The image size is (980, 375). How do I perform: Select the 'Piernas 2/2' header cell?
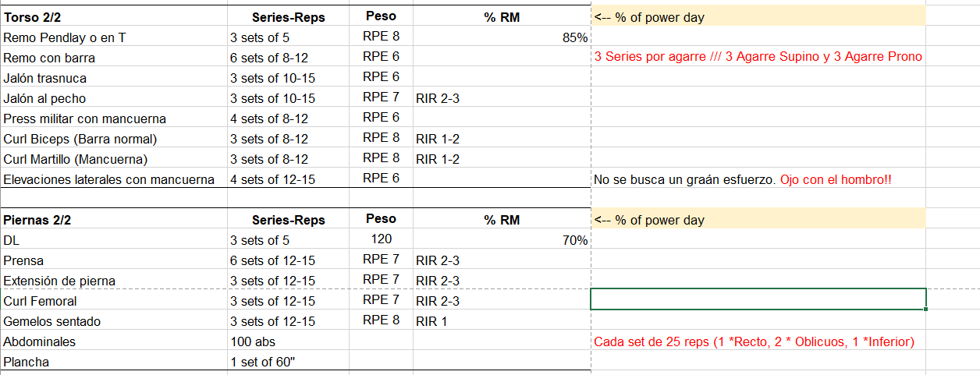pyautogui.click(x=114, y=220)
